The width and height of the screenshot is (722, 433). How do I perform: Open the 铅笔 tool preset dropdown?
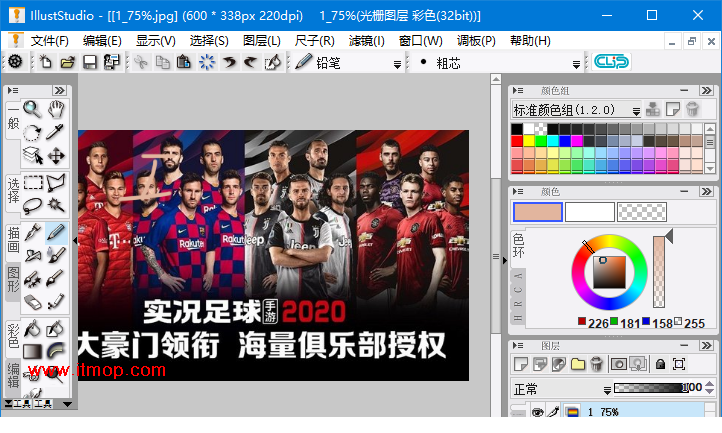[397, 64]
